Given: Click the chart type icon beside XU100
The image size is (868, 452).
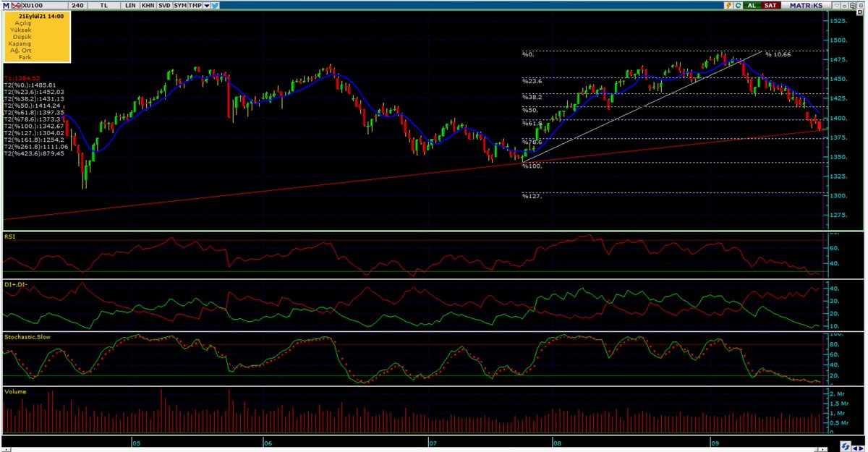Looking at the screenshot, I should coord(17,5).
